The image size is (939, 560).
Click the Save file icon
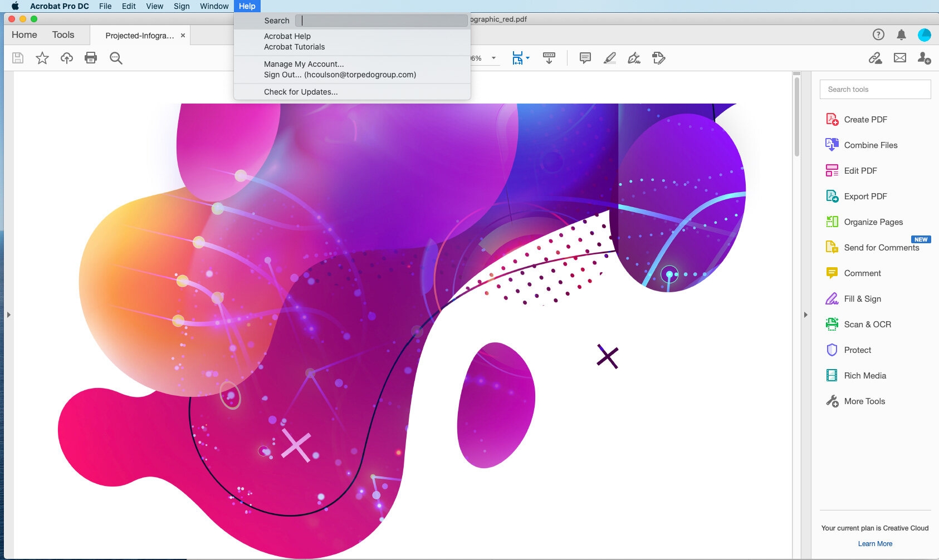[18, 58]
